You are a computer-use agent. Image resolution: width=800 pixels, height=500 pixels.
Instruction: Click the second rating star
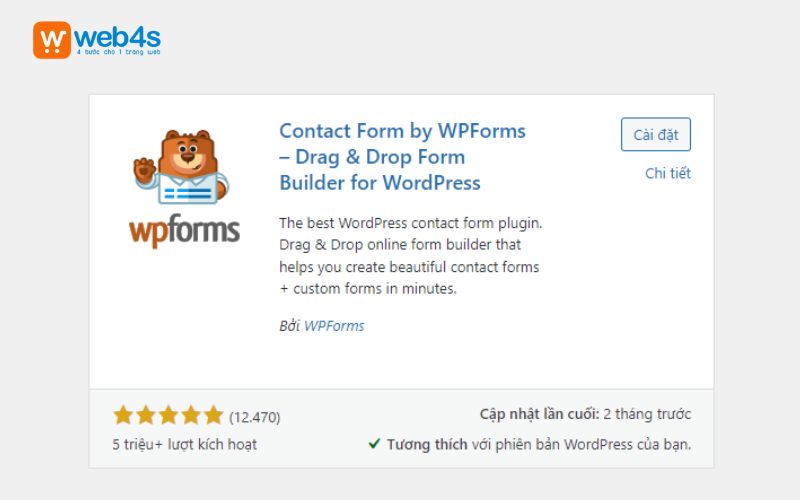click(x=146, y=415)
